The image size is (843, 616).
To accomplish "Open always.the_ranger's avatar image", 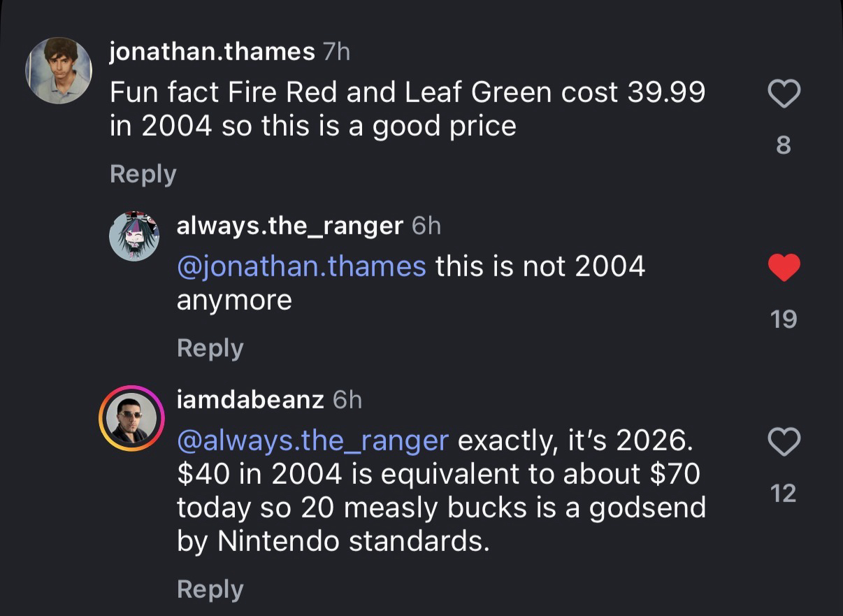I will click(x=134, y=235).
